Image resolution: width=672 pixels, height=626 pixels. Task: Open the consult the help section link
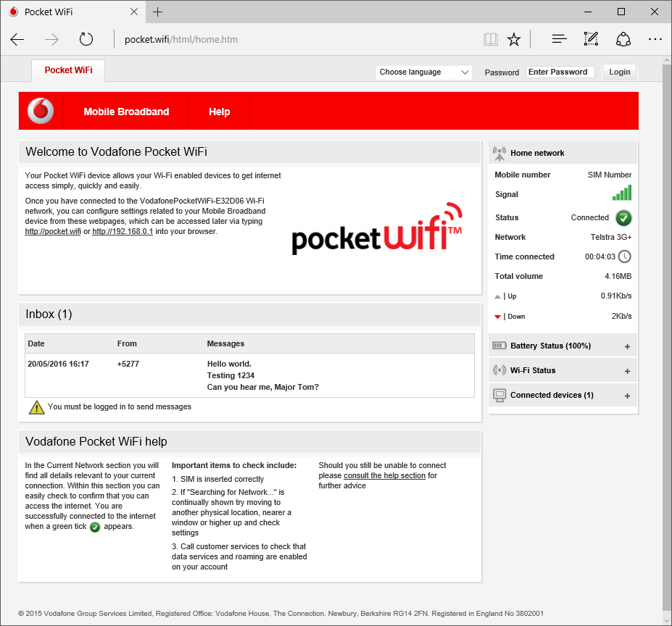384,475
